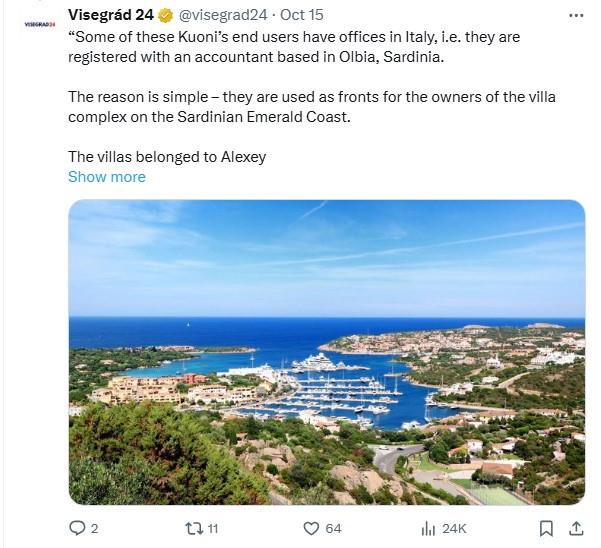Expand the post with Show more
The width and height of the screenshot is (601, 548).
(107, 177)
